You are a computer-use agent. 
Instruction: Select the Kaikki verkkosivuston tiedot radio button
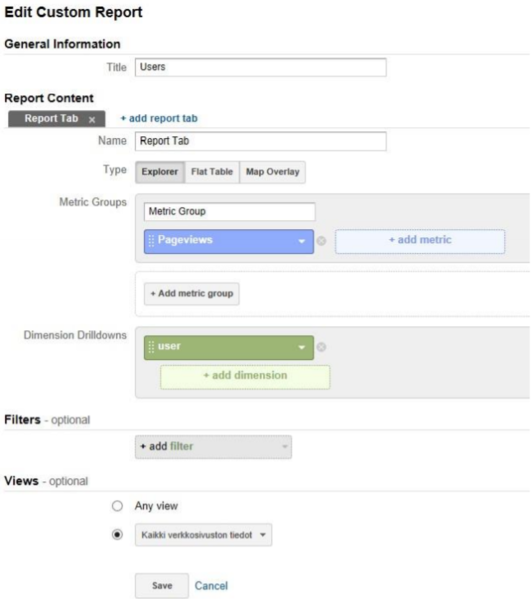[117, 534]
